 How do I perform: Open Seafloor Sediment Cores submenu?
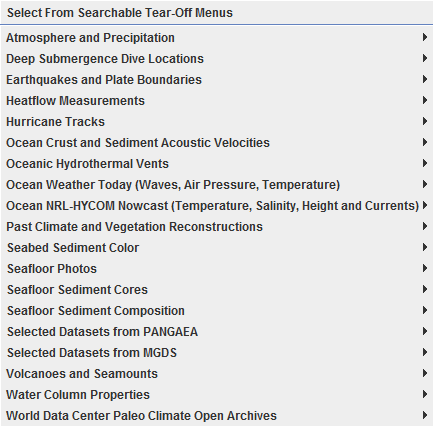pyautogui.click(x=217, y=289)
